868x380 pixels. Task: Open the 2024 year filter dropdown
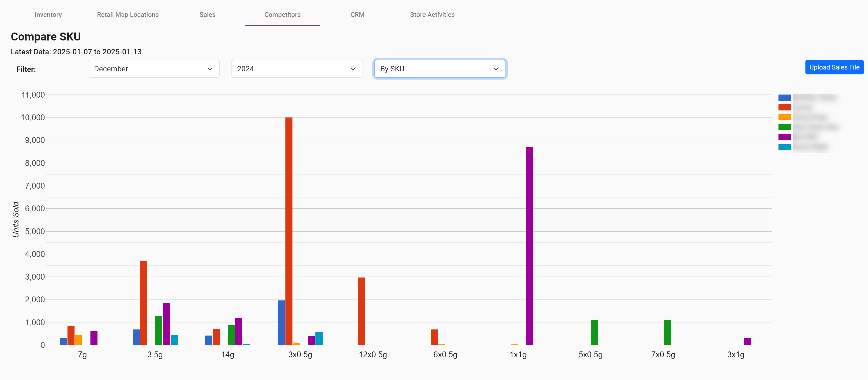(x=296, y=69)
